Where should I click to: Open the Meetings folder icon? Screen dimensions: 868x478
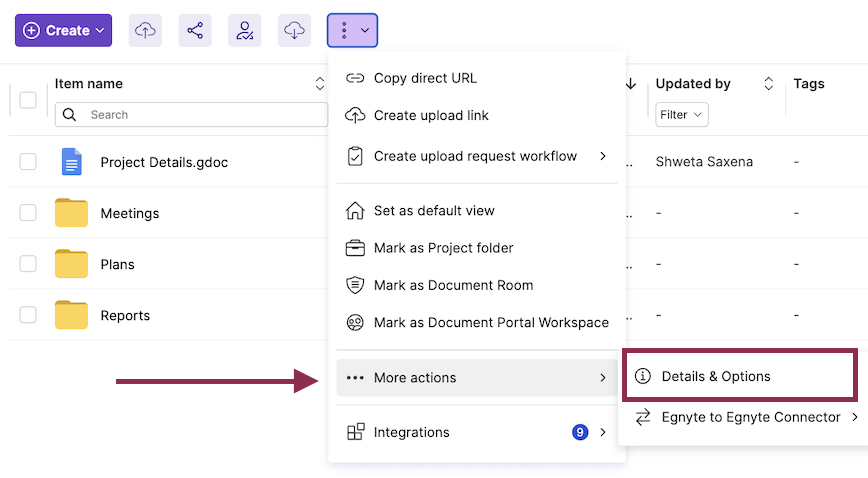pos(71,213)
